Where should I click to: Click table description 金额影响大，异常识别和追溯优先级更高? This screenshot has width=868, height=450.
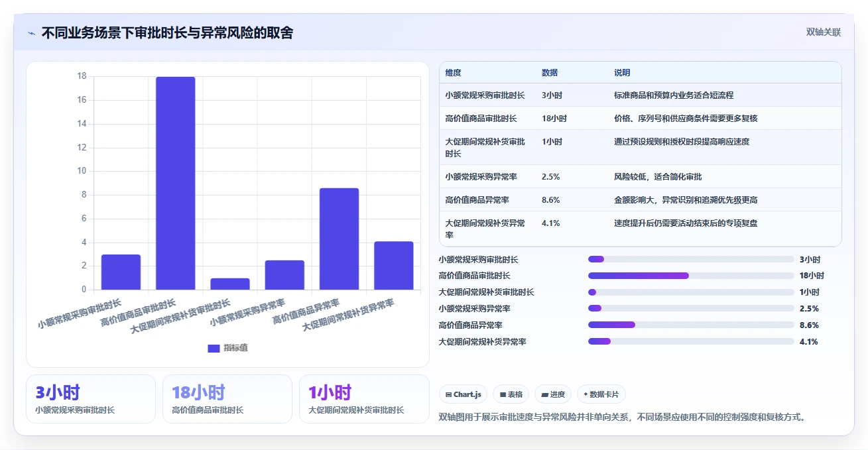coord(686,200)
